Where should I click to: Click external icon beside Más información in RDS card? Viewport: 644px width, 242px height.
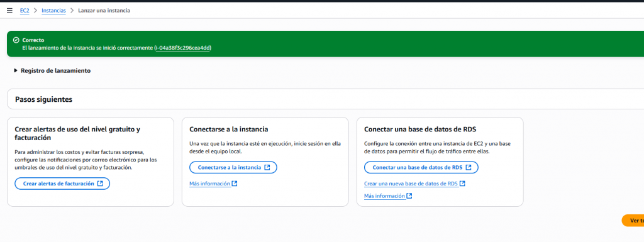[x=409, y=196]
